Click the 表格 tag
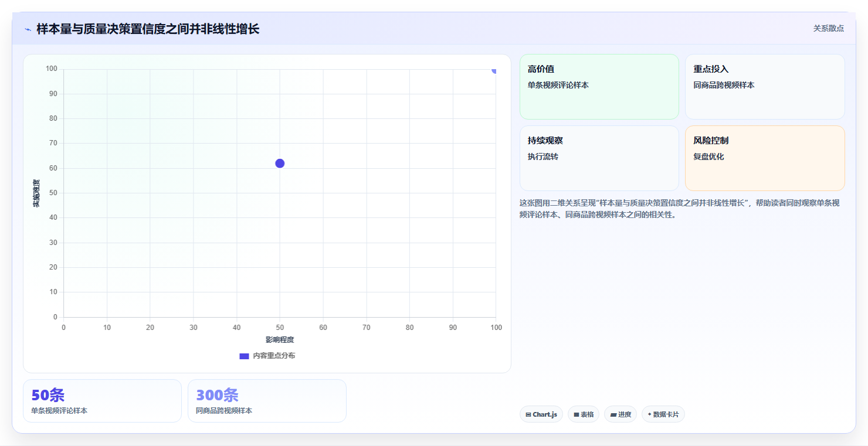868x446 pixels. click(x=584, y=414)
